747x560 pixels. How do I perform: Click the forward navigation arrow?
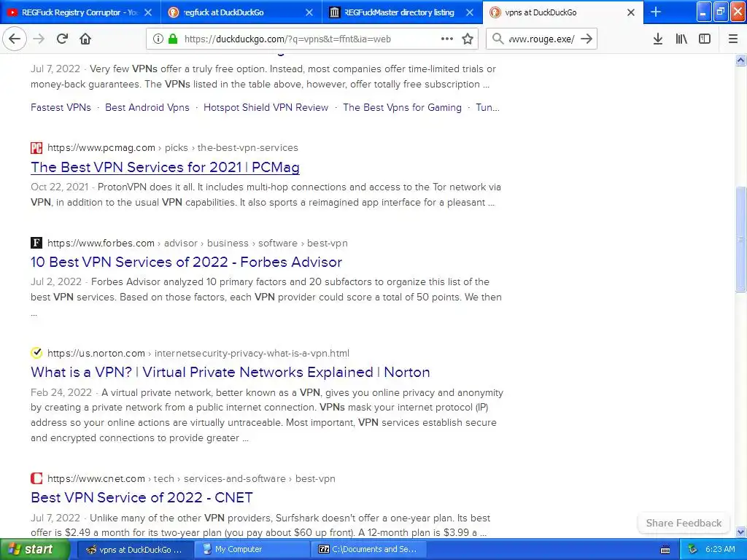(39, 39)
